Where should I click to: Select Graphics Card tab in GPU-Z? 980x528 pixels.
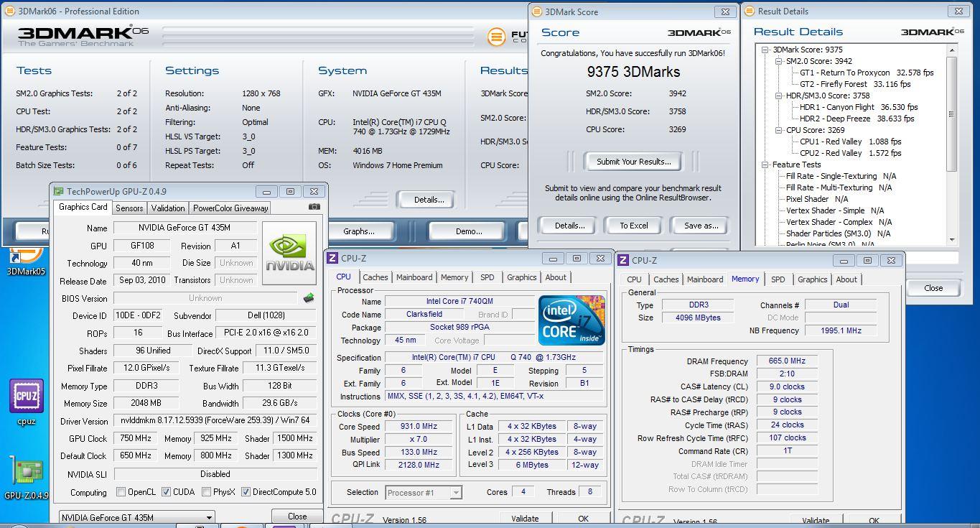[x=83, y=207]
